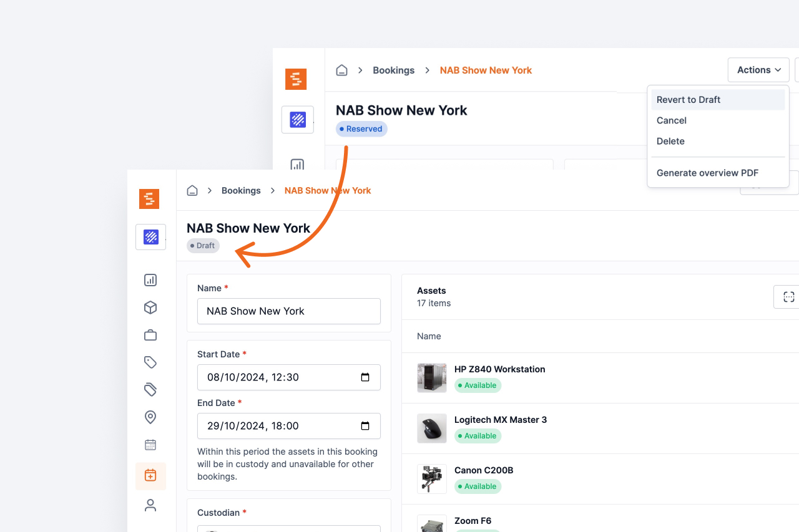Open the Calendar icon in the sidebar
This screenshot has height=532, width=799.
pos(150,444)
